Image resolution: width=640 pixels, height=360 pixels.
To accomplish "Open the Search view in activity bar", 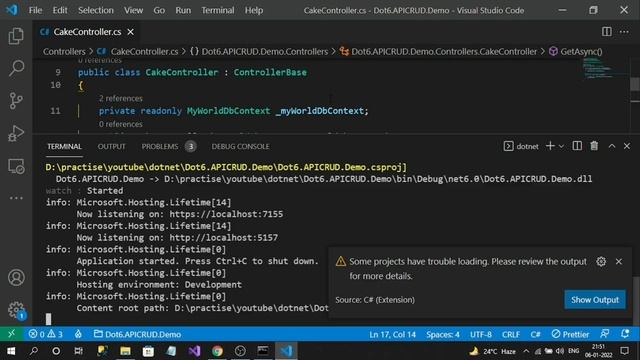I will [x=16, y=68].
